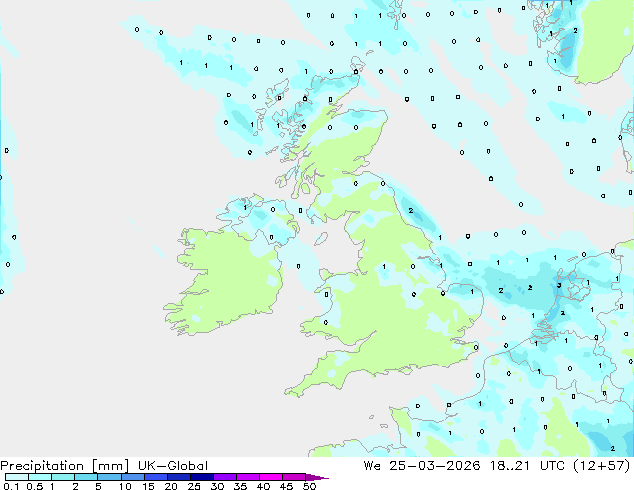634x490 pixels.
Task: Click the 0.5–1 mm legend color swatch
Action: click(40, 477)
